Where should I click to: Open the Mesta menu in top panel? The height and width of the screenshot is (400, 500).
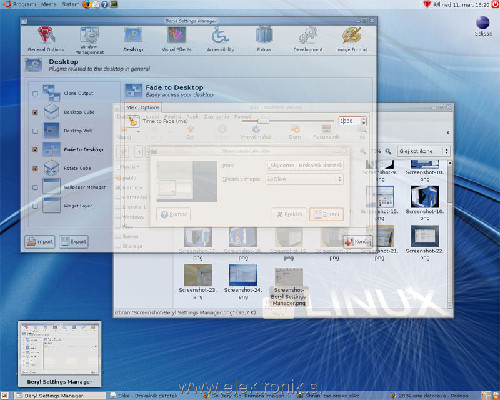(x=49, y=4)
